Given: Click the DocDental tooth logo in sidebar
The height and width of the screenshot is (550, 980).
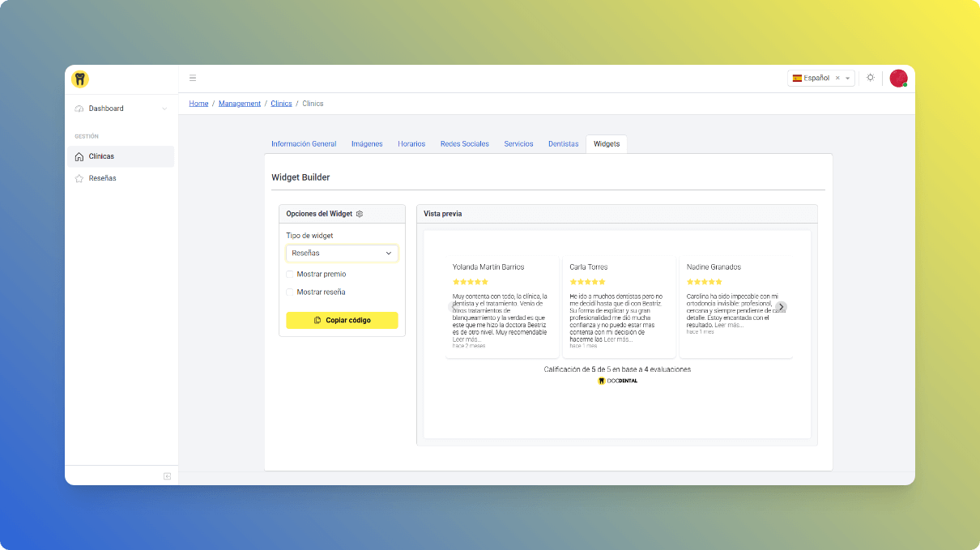Looking at the screenshot, I should tap(79, 79).
